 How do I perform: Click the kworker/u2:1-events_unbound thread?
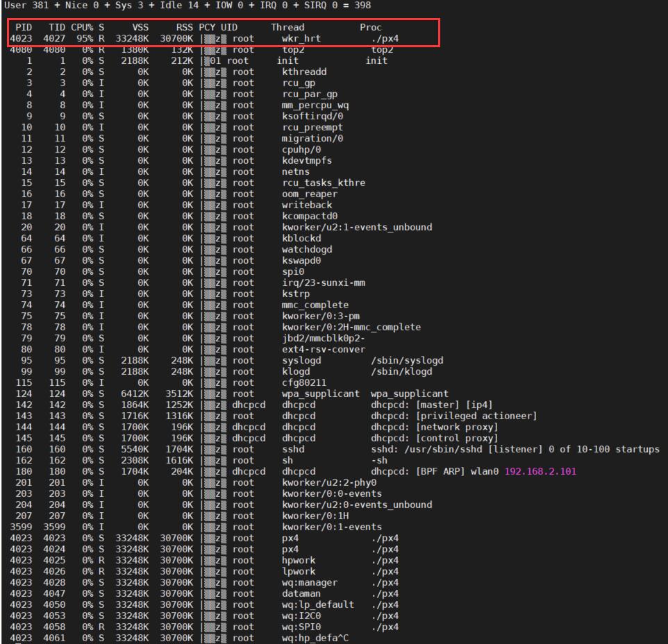[357, 228]
